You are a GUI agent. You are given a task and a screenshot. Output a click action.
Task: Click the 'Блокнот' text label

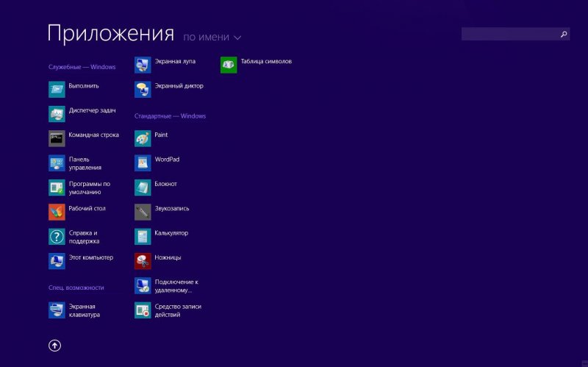[166, 184]
